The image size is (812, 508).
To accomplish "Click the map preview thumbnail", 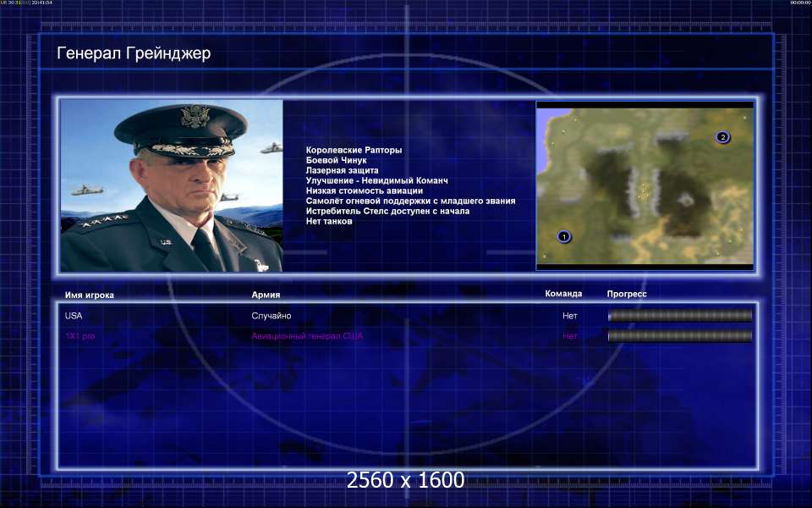I will pyautogui.click(x=645, y=186).
